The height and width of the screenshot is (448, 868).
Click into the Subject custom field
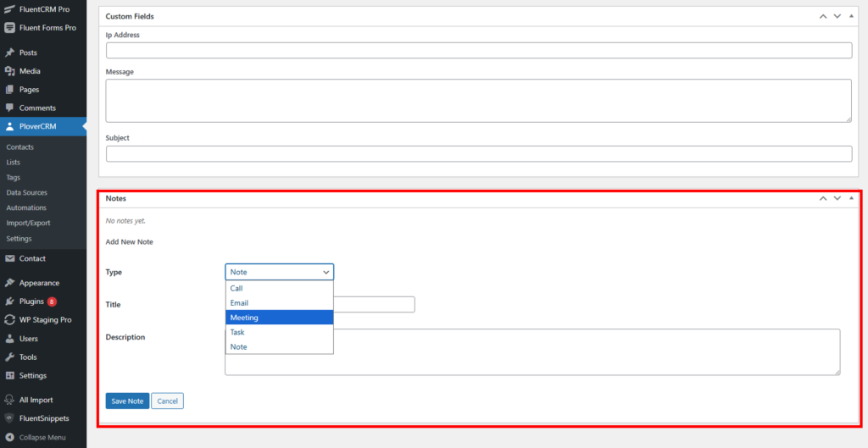point(478,153)
